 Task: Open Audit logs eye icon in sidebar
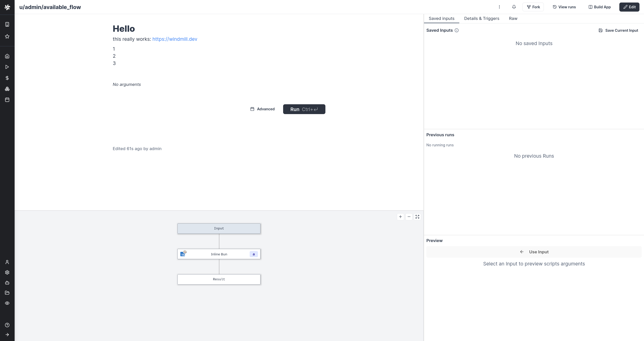7,303
